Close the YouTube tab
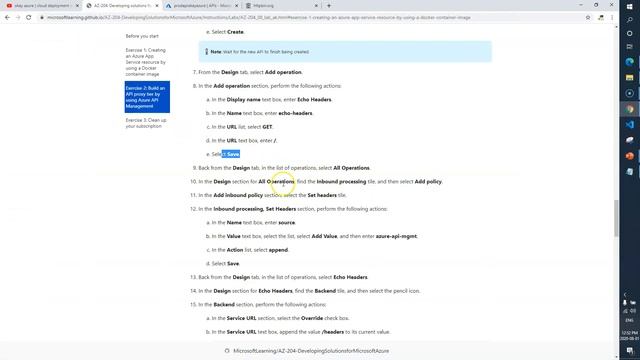Viewport: 640px width, 360px height. point(77,6)
